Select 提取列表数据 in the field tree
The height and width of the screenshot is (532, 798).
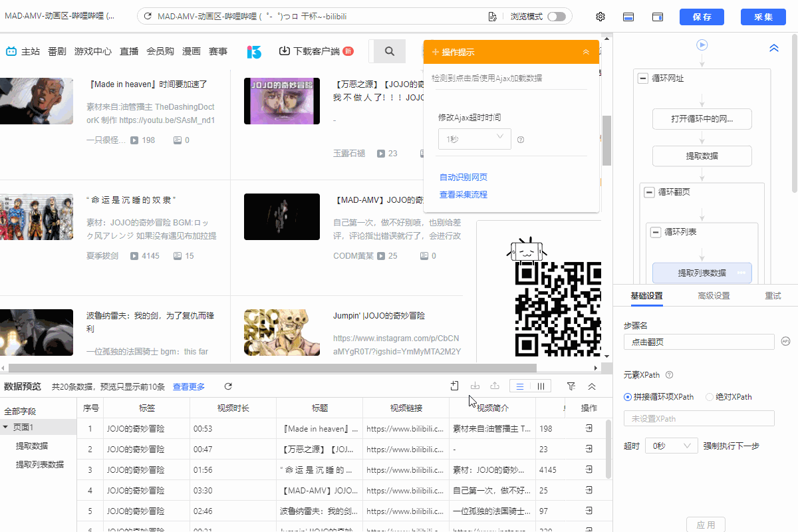[x=40, y=464]
